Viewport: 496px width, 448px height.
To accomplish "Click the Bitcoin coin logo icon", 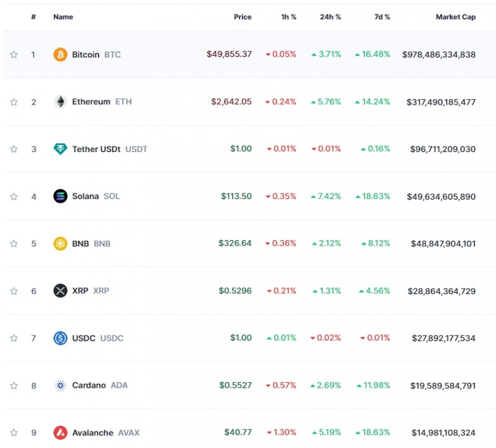I will pos(60,55).
